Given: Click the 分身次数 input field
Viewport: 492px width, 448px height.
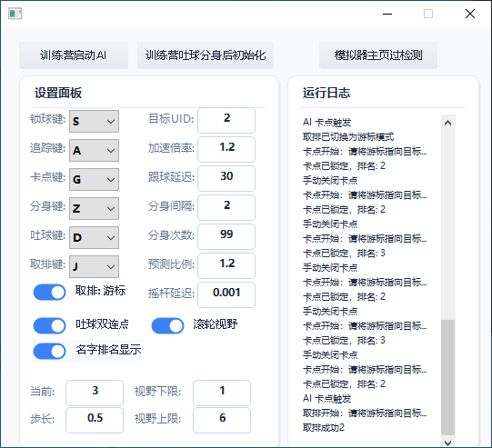Looking at the screenshot, I should pyautogui.click(x=226, y=236).
